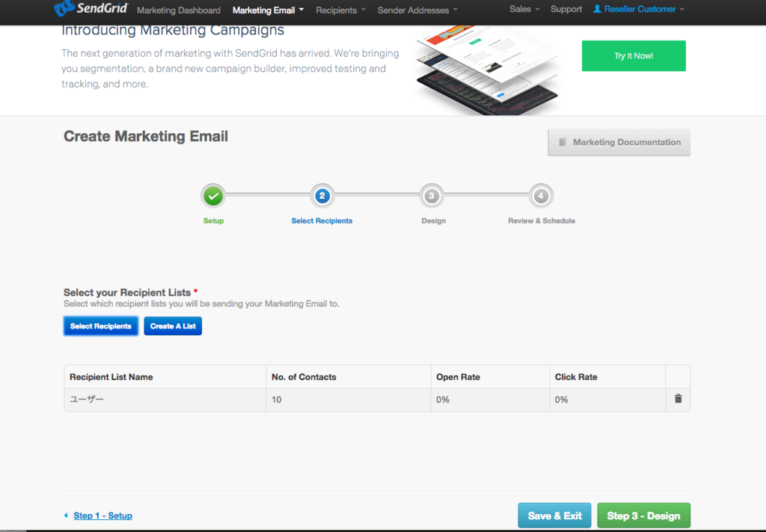
Task: Click the Review & Schedule step label
Action: click(x=542, y=221)
